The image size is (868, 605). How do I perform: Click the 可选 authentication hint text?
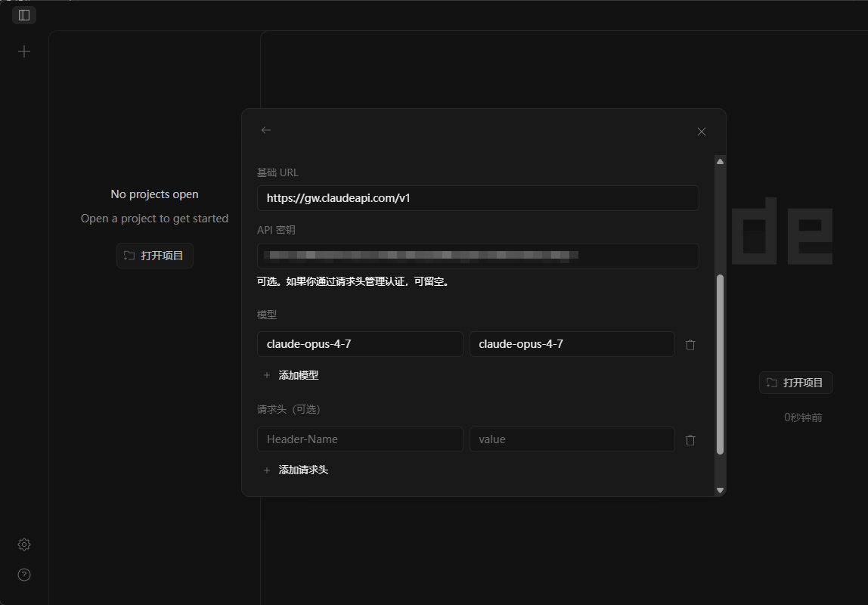[355, 282]
